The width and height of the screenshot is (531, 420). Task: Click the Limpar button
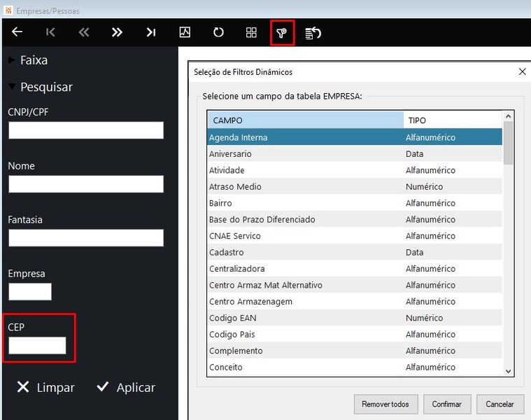point(45,387)
